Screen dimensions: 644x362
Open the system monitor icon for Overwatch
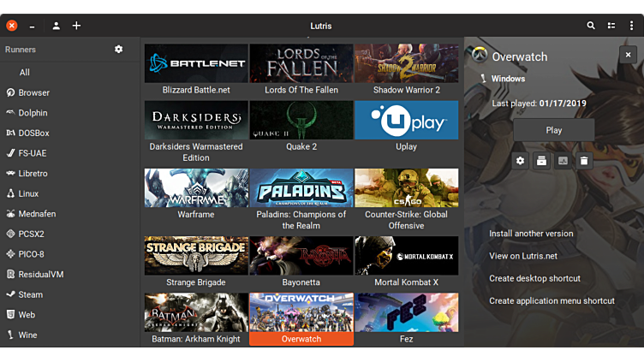[x=563, y=161]
